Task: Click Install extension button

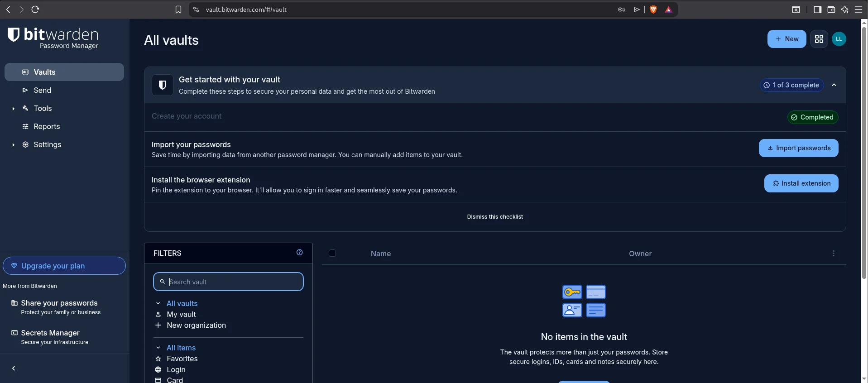Action: click(x=801, y=183)
